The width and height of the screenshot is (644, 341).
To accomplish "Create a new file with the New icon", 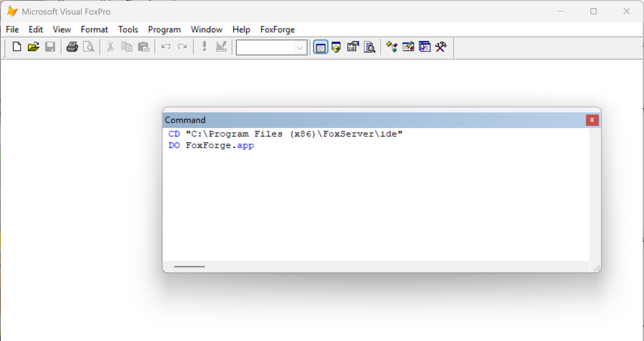I will (17, 47).
